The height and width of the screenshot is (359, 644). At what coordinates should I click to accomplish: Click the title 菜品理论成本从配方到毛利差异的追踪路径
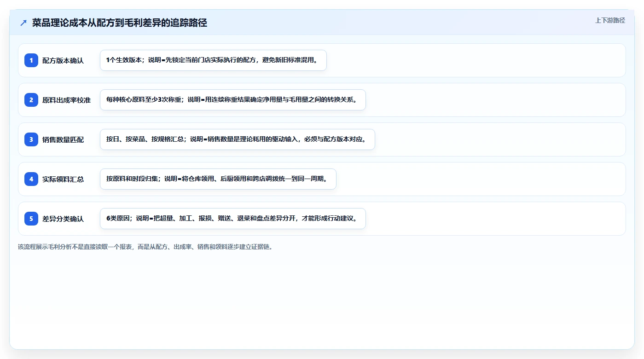point(120,23)
